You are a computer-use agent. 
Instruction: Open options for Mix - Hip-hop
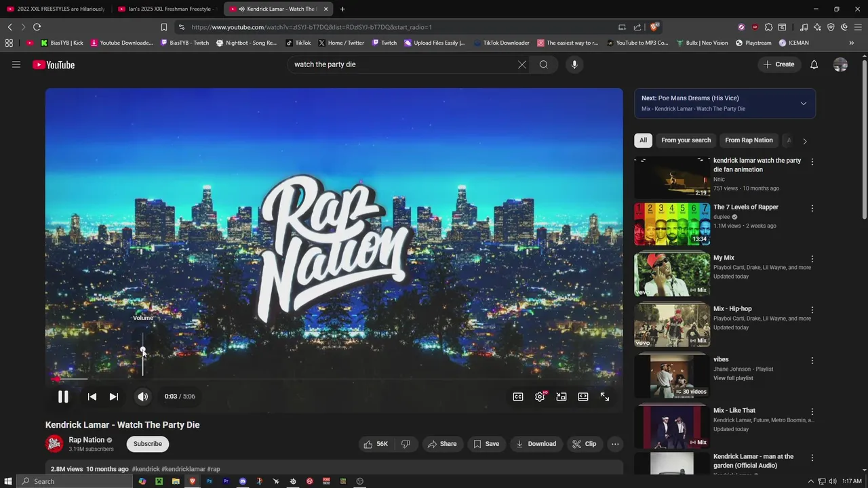(x=812, y=310)
